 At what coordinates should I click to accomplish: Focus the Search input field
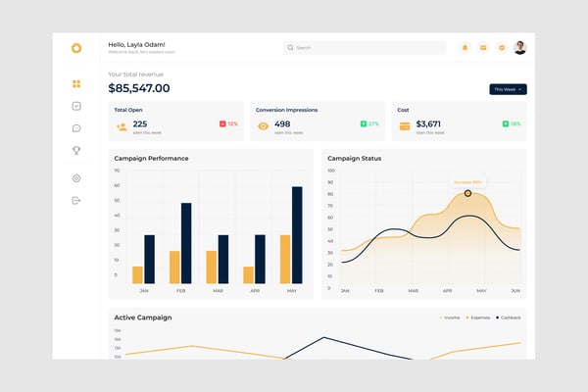(365, 48)
